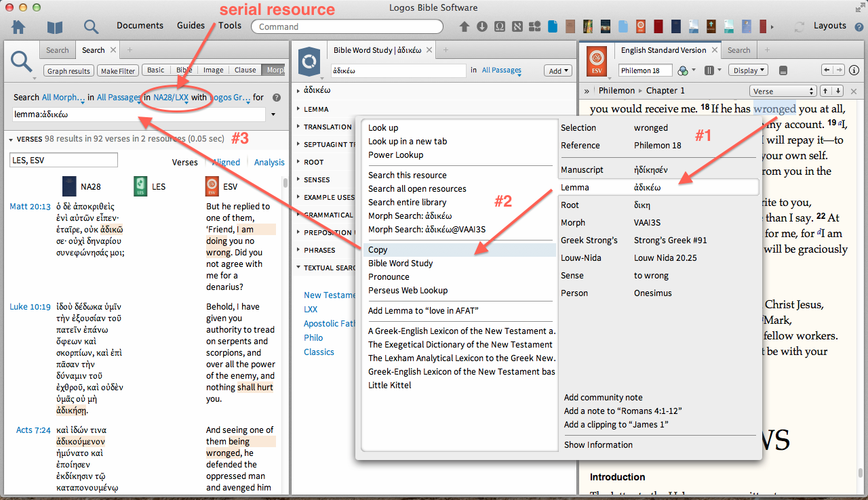Click the LXX textual search link
The width and height of the screenshot is (868, 500).
(311, 309)
